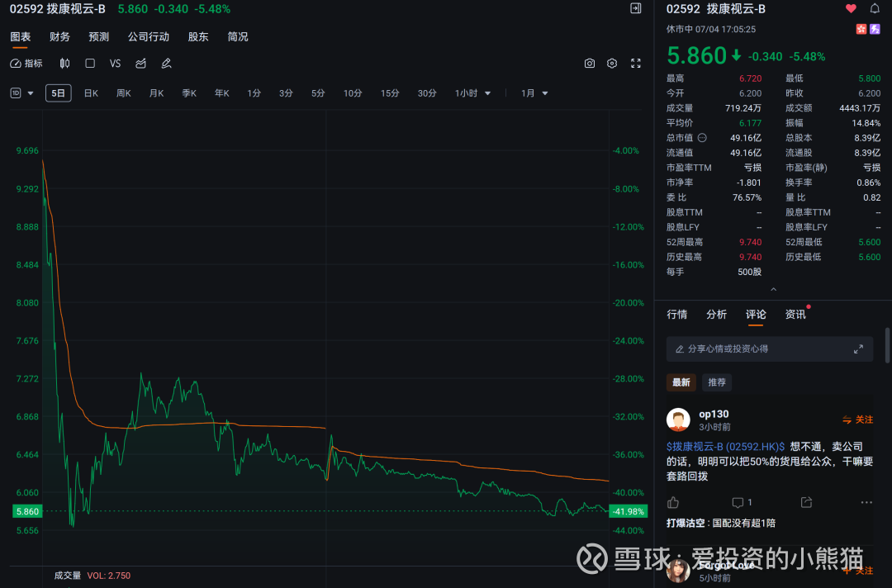Expand the comment input box with arrows icon

(x=858, y=349)
